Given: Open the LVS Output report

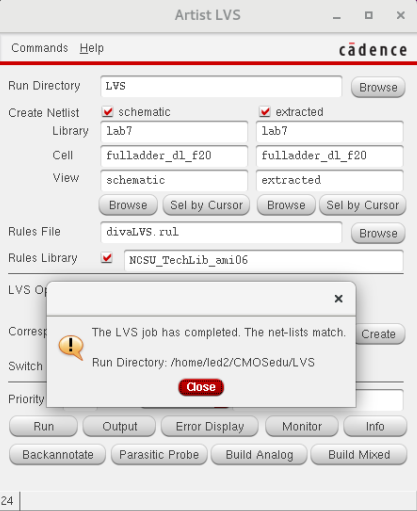Looking at the screenshot, I should (119, 426).
